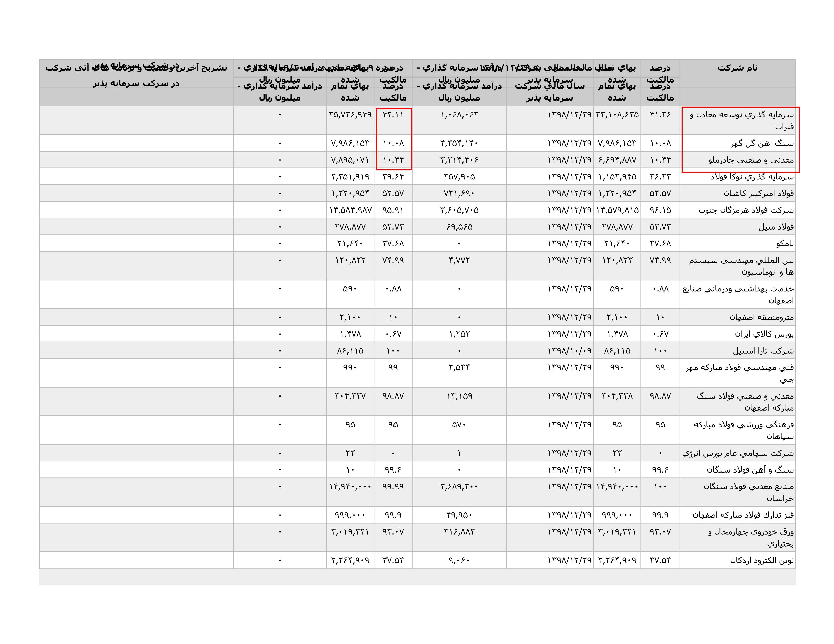Viewport: 834px width, 644px height.
Task: Select شركت فولاد هرمزگان جنوب cell
Action: (x=746, y=210)
